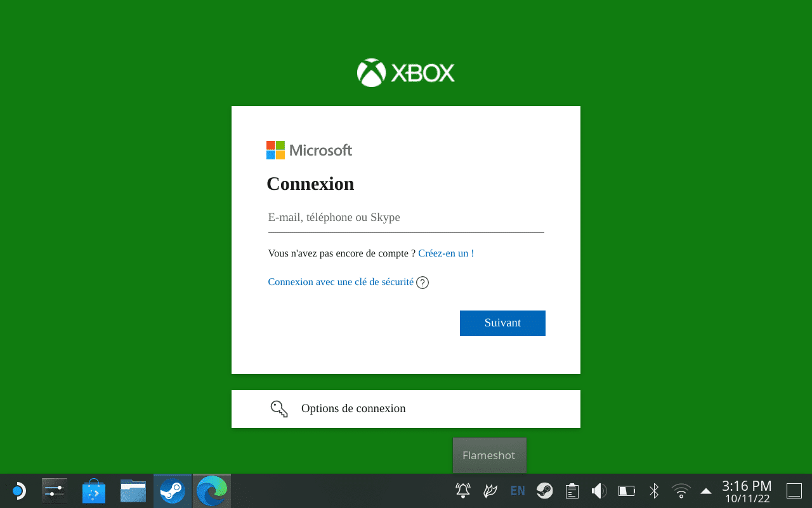Image resolution: width=812 pixels, height=508 pixels.
Task: Open the security key help question mark
Action: click(422, 283)
